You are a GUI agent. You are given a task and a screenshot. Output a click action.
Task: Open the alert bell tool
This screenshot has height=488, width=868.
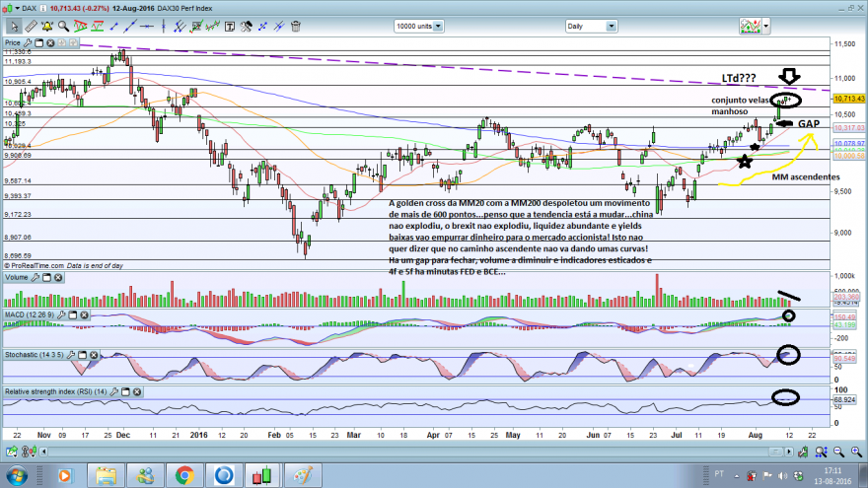coord(47,26)
